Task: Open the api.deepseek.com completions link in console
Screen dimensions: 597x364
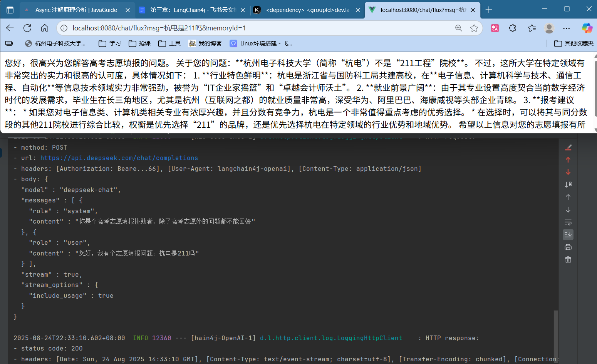Action: [x=119, y=158]
